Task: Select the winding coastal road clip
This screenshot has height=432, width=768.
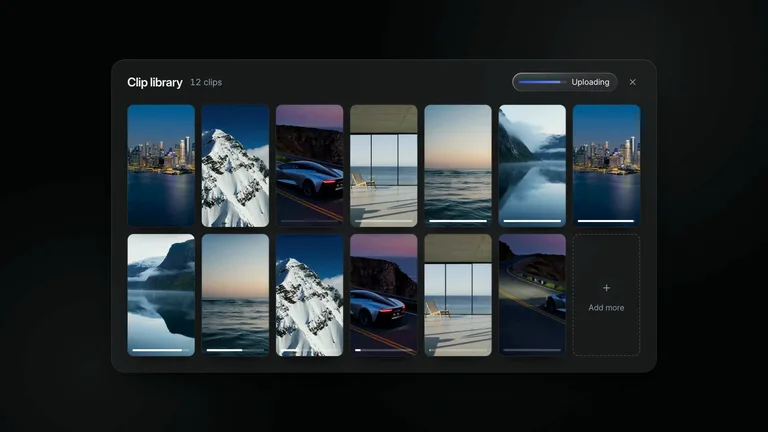Action: tap(532, 295)
